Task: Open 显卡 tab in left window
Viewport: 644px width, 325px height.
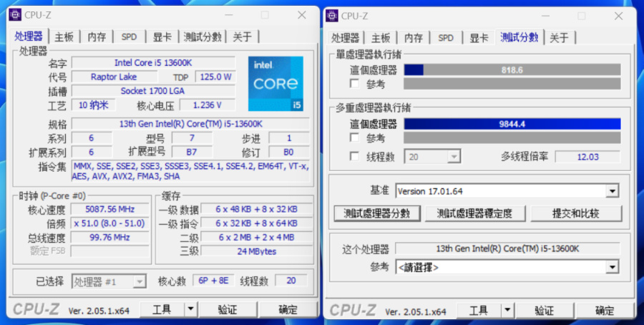Action: pyautogui.click(x=162, y=37)
